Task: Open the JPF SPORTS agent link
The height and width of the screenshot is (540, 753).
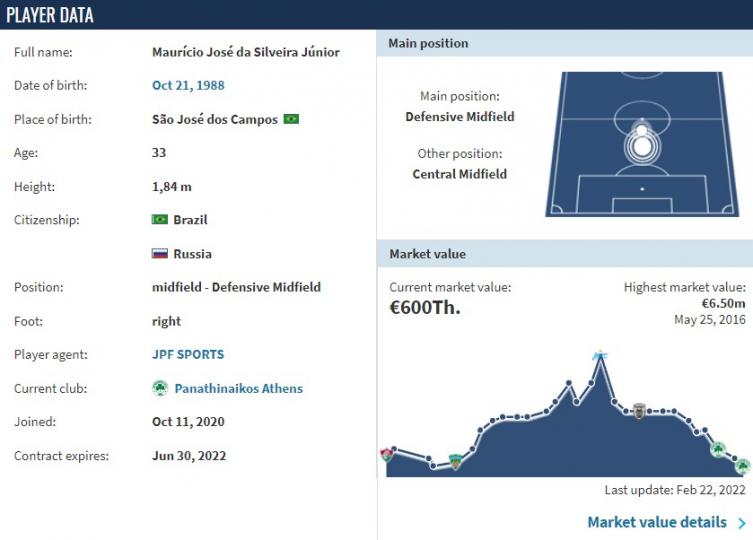Action: pos(188,355)
